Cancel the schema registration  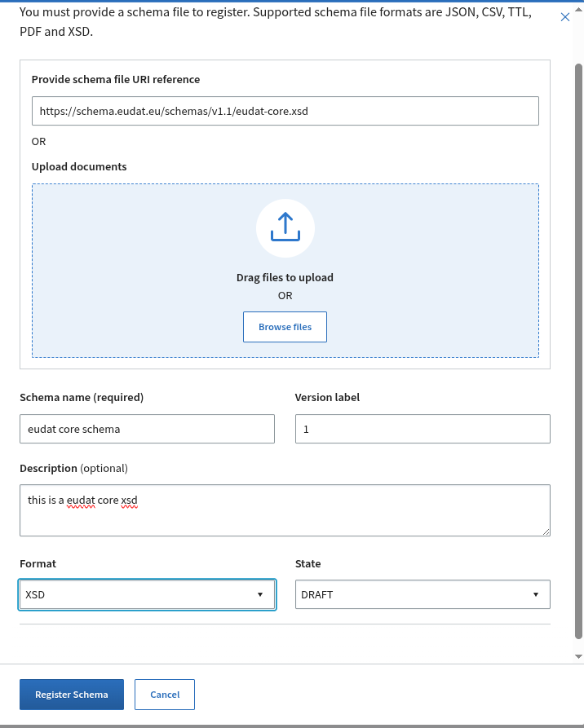coord(165,695)
